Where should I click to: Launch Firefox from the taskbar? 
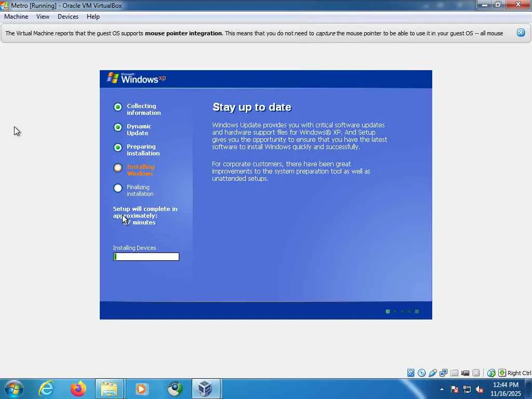tap(78, 389)
